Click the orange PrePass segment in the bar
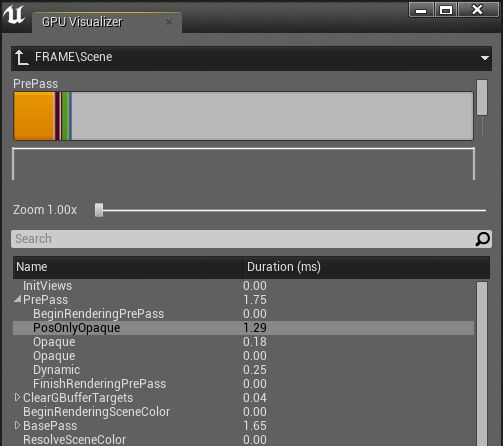The width and height of the screenshot is (503, 446). [x=34, y=116]
